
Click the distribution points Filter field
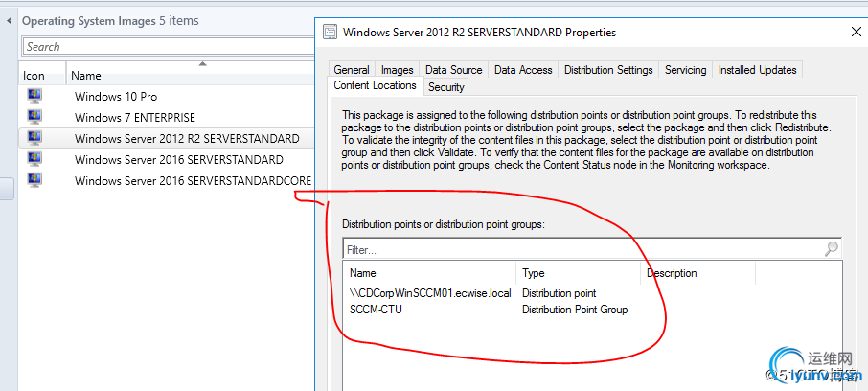(x=592, y=250)
